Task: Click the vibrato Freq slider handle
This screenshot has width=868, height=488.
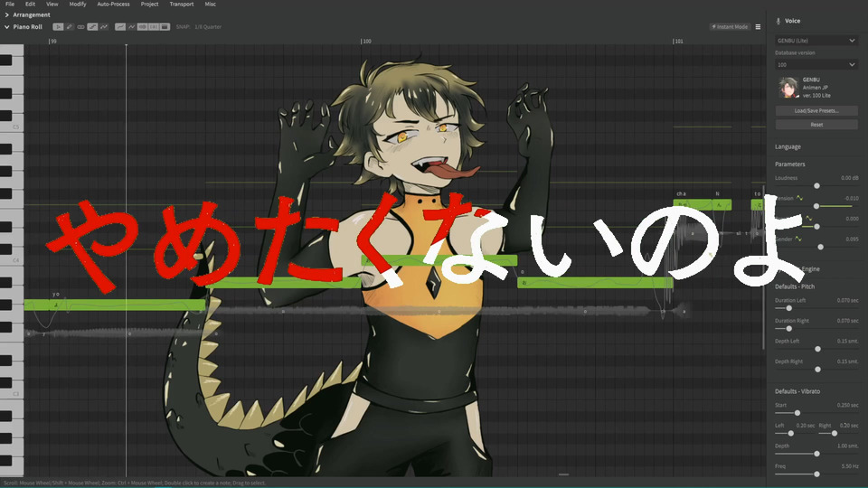Action: click(x=816, y=474)
